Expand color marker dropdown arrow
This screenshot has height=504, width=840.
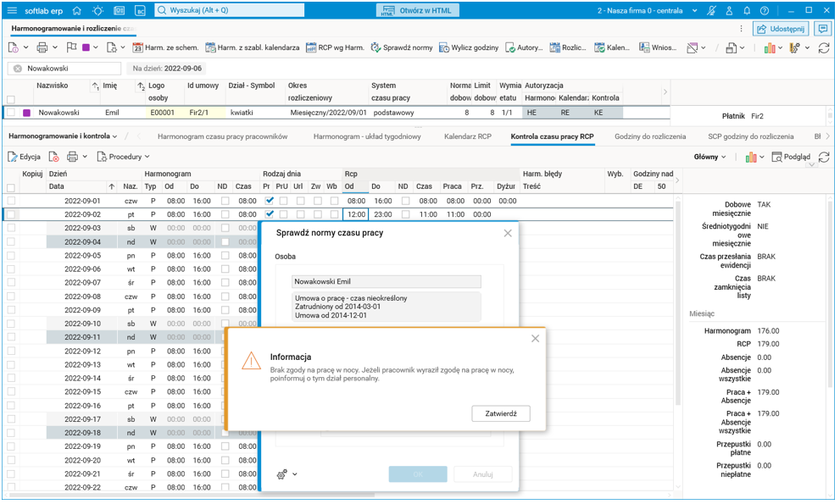point(96,47)
